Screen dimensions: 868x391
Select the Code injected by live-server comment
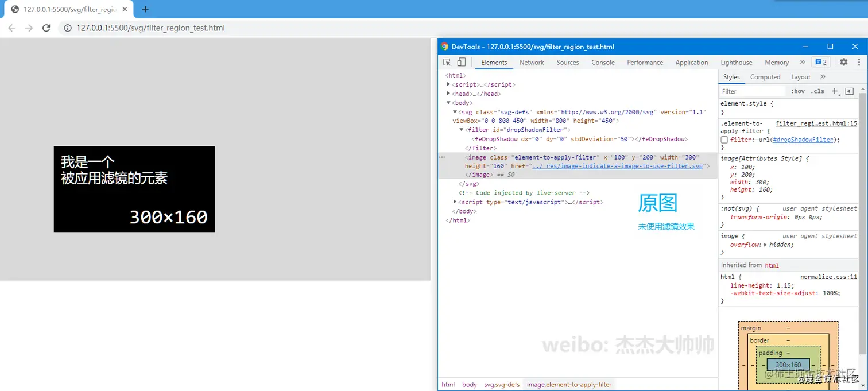(524, 193)
